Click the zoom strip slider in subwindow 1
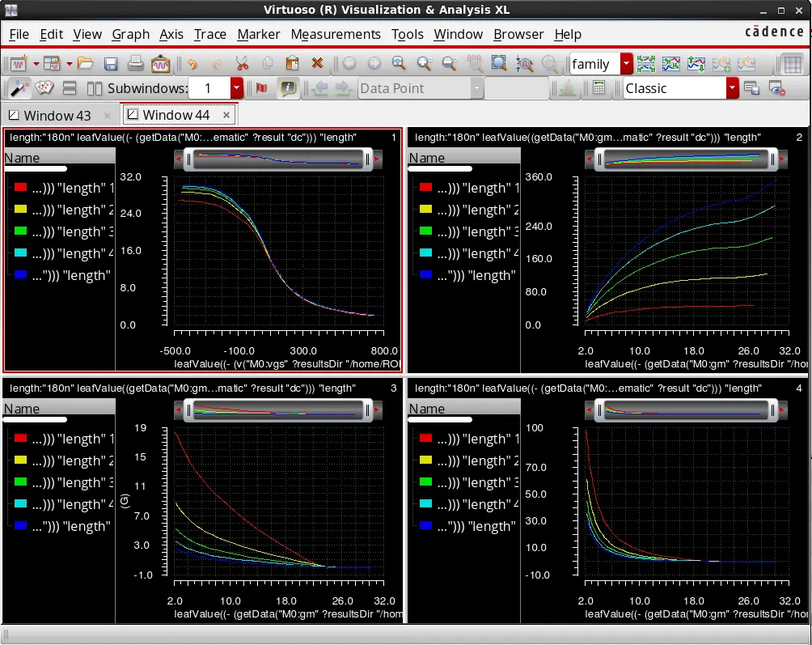Viewport: 812px width, 645px height. [278, 159]
